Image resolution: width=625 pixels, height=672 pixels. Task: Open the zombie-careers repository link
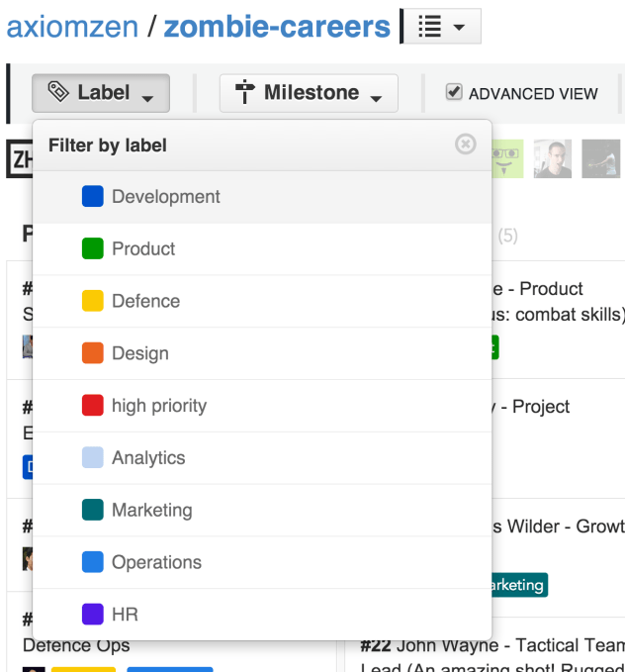pos(277,27)
